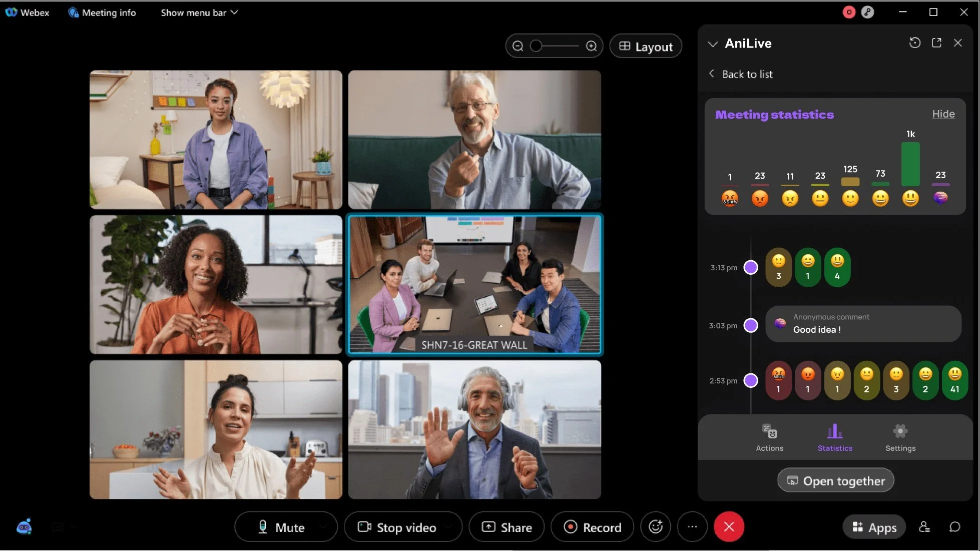Hide the Meeting statistics chart
Image resolution: width=980 pixels, height=551 pixels.
943,114
